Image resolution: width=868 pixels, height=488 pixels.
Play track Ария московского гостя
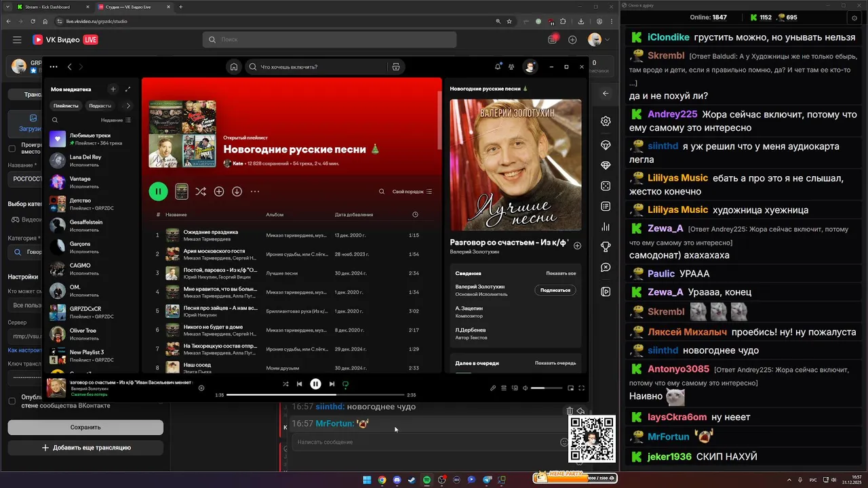[x=214, y=251]
